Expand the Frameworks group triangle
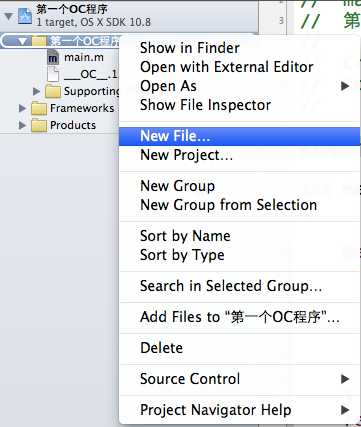Screen dimensions: 361x427 click(x=22, y=108)
